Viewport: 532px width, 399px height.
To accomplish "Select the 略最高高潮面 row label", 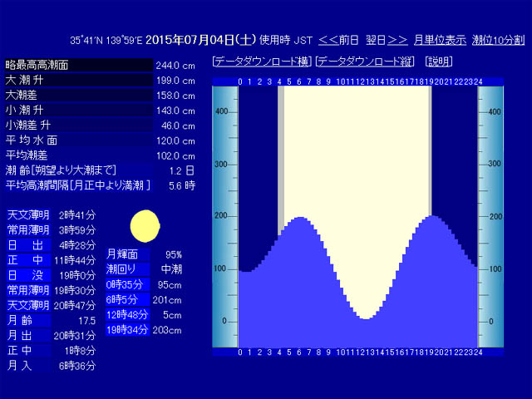I will [x=79, y=65].
